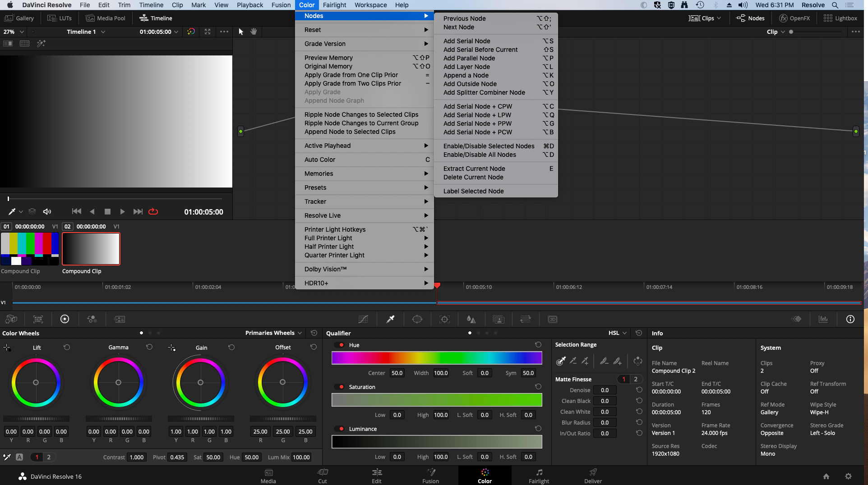Reset the Lift color wheel
The height and width of the screenshot is (485, 868).
tap(67, 348)
